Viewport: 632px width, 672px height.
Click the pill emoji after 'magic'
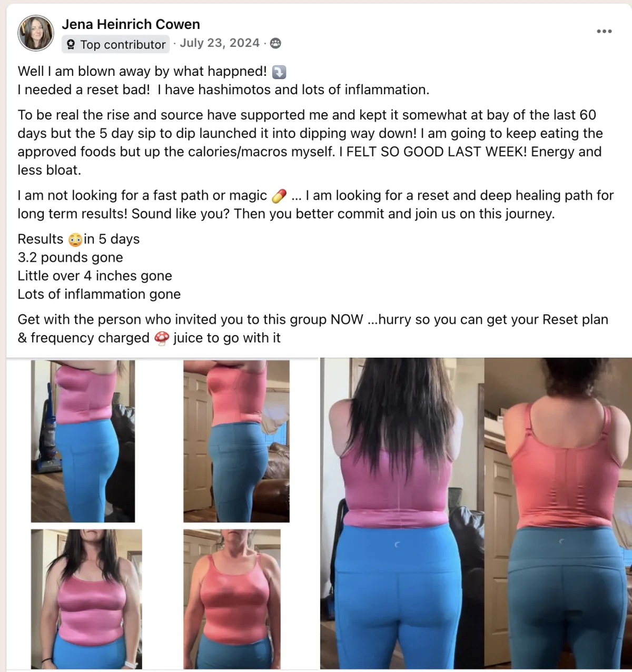[x=279, y=196]
